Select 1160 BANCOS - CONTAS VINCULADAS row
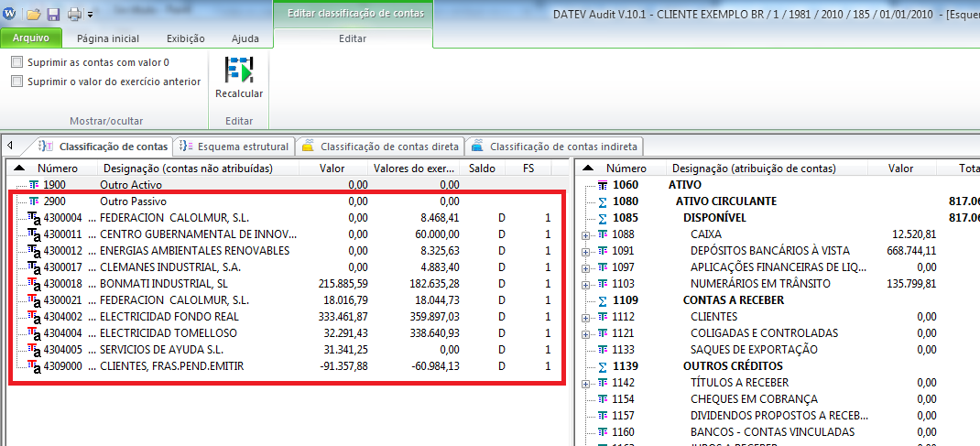This screenshot has height=446, width=980. (777, 431)
